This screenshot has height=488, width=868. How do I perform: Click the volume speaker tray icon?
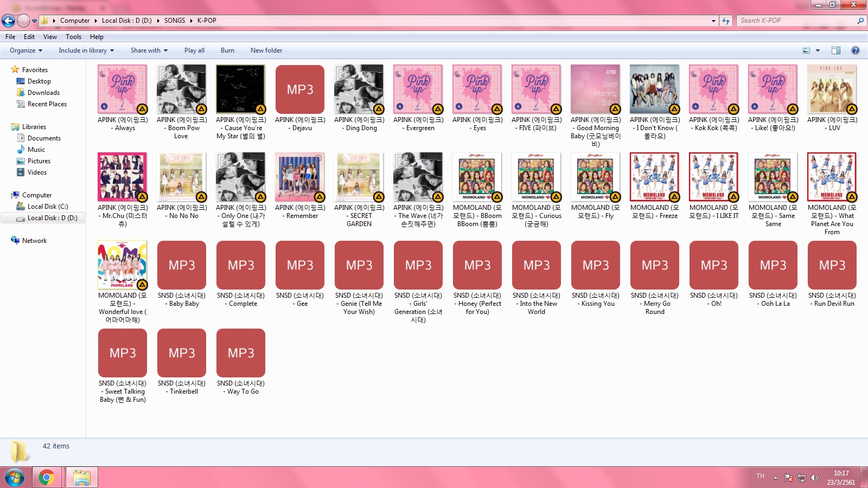click(x=815, y=478)
